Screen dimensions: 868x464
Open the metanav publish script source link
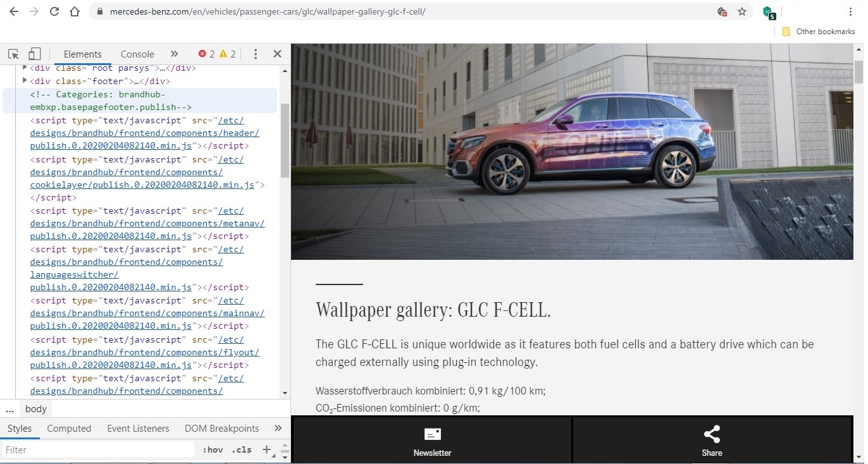click(x=147, y=223)
